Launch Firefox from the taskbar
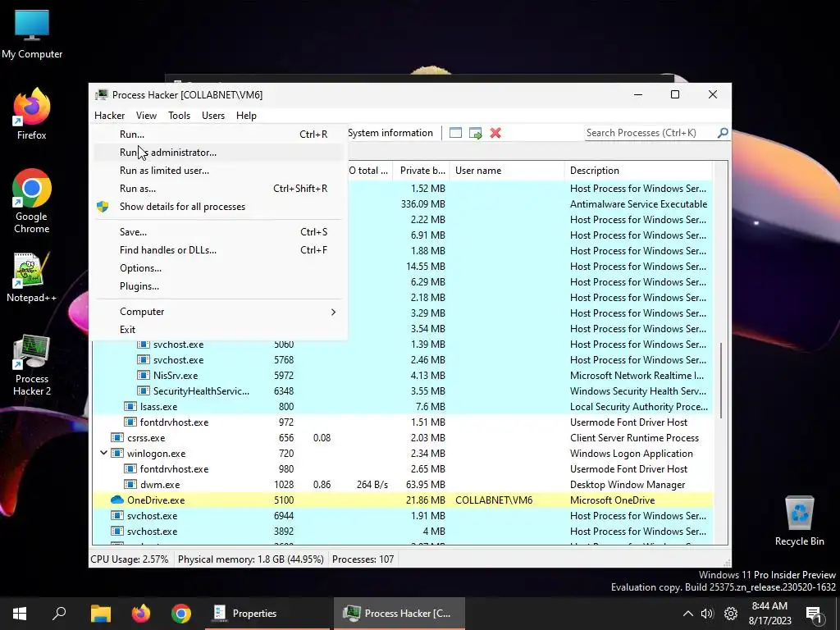This screenshot has height=630, width=840. point(141,613)
